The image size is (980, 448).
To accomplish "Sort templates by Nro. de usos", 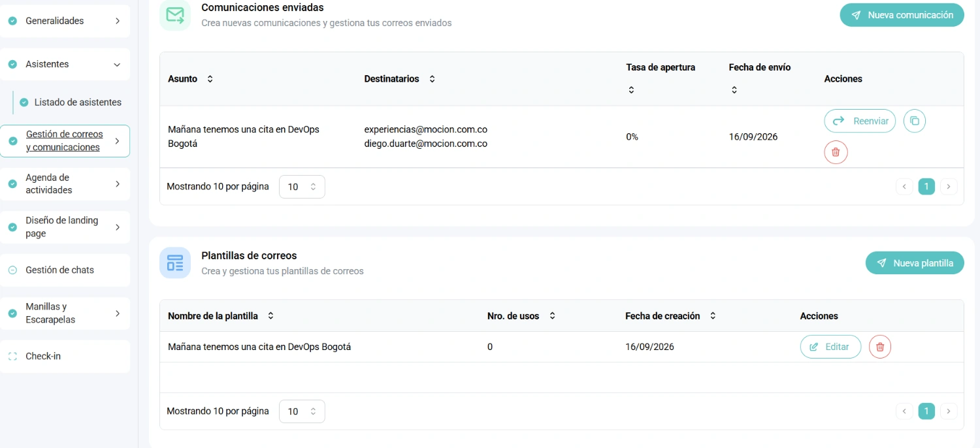I will tap(552, 316).
